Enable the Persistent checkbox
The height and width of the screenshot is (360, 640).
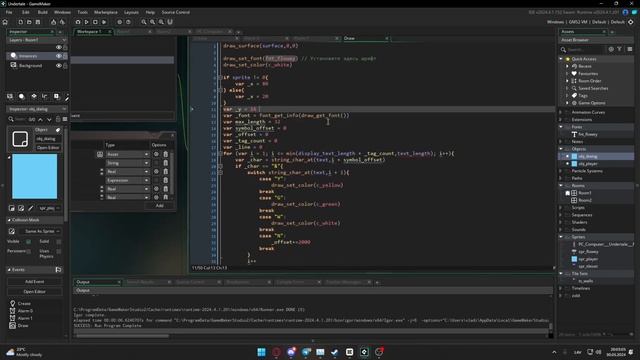coord(29,251)
